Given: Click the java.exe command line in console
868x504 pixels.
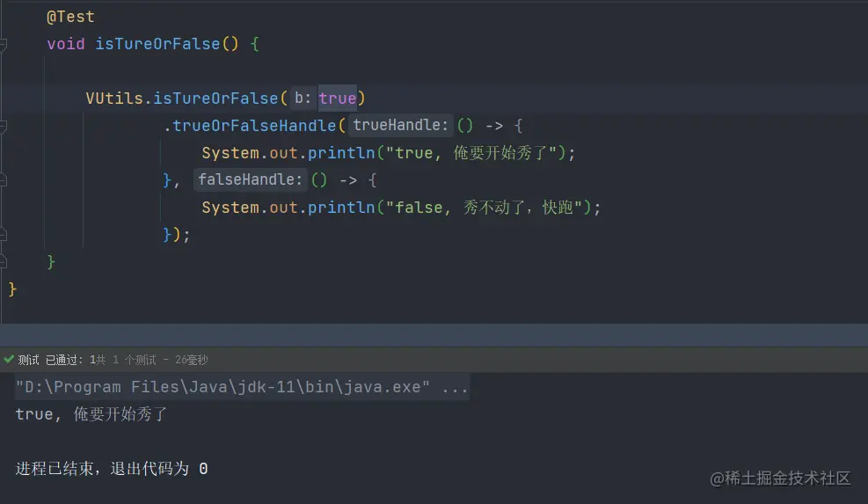Looking at the screenshot, I should point(242,387).
